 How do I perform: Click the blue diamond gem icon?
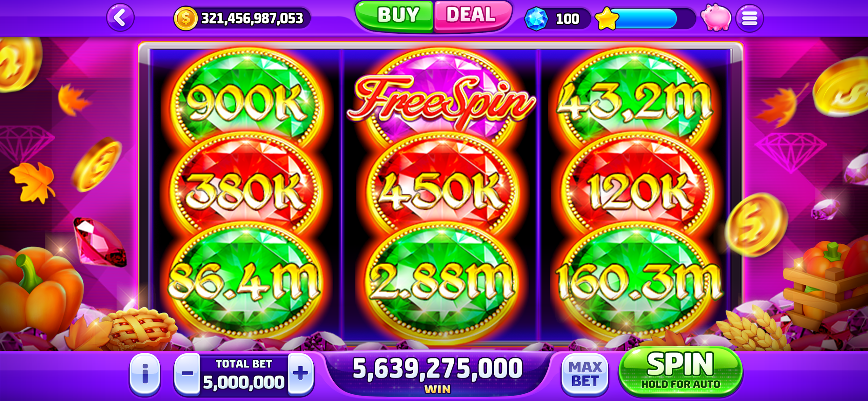[536, 19]
